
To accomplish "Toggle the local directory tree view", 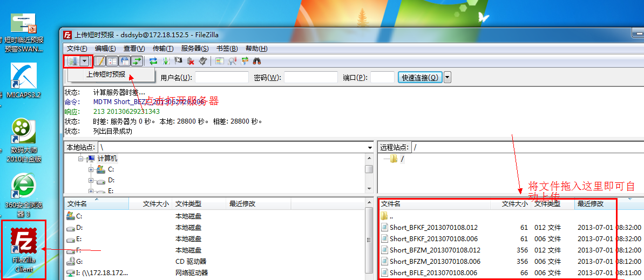I will [x=112, y=61].
